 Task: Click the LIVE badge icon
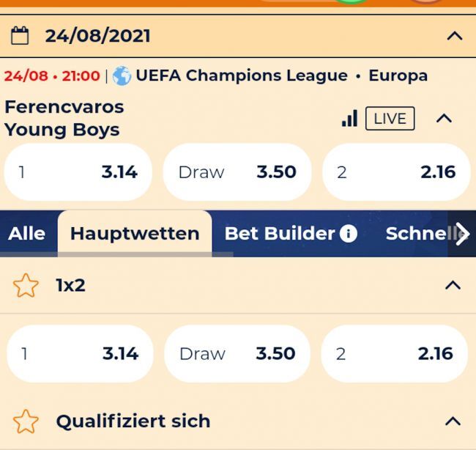(390, 118)
